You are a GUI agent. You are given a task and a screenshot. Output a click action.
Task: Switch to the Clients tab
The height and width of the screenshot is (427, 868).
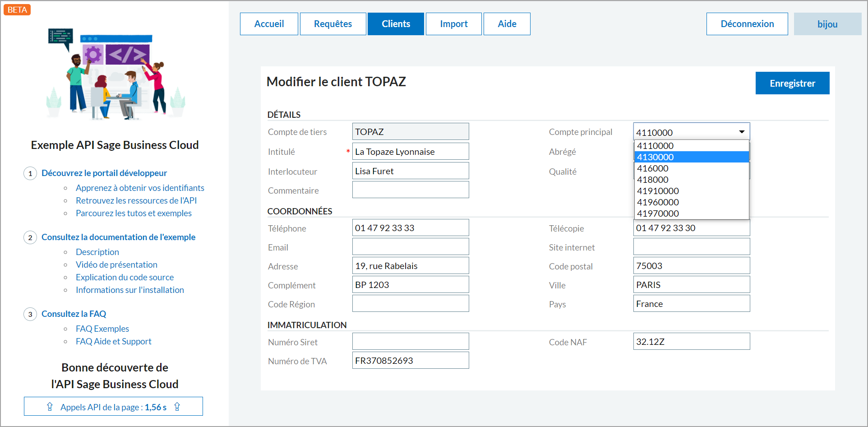(x=396, y=24)
